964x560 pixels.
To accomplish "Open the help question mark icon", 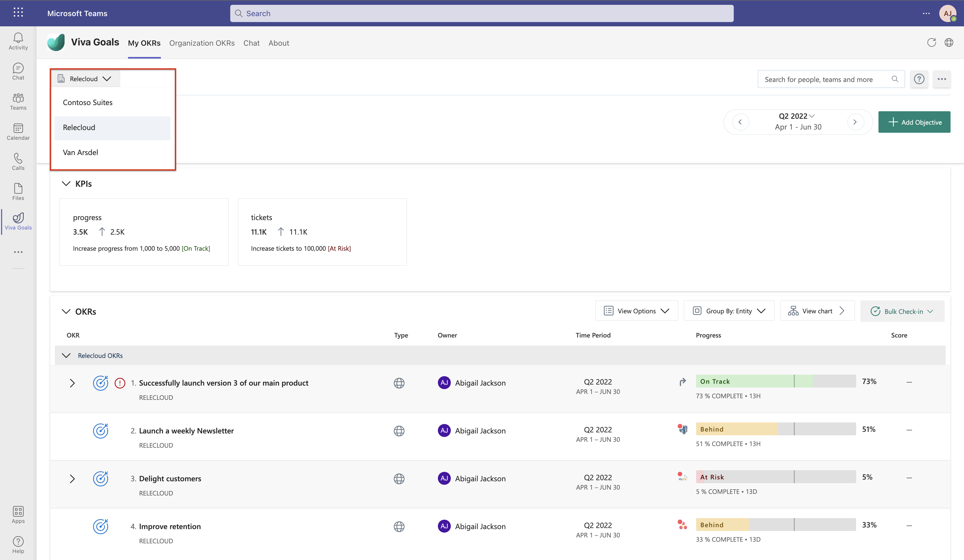I will point(919,79).
